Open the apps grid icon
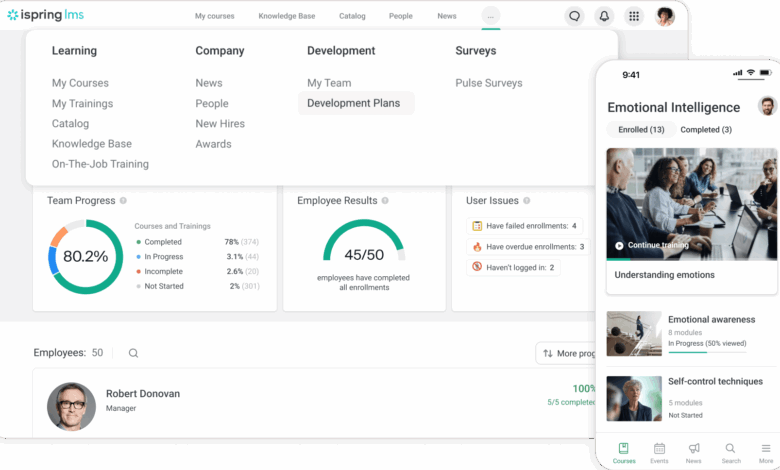The height and width of the screenshot is (470, 780). (634, 16)
